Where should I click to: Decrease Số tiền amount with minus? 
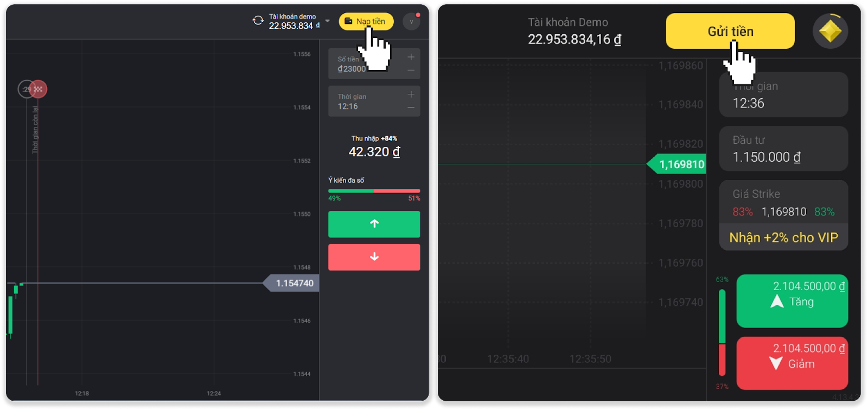[x=411, y=70]
